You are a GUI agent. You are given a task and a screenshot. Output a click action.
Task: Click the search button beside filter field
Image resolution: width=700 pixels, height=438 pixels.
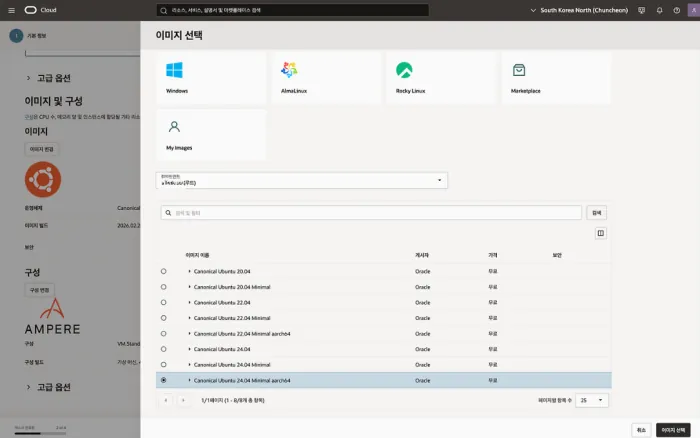pyautogui.click(x=596, y=213)
